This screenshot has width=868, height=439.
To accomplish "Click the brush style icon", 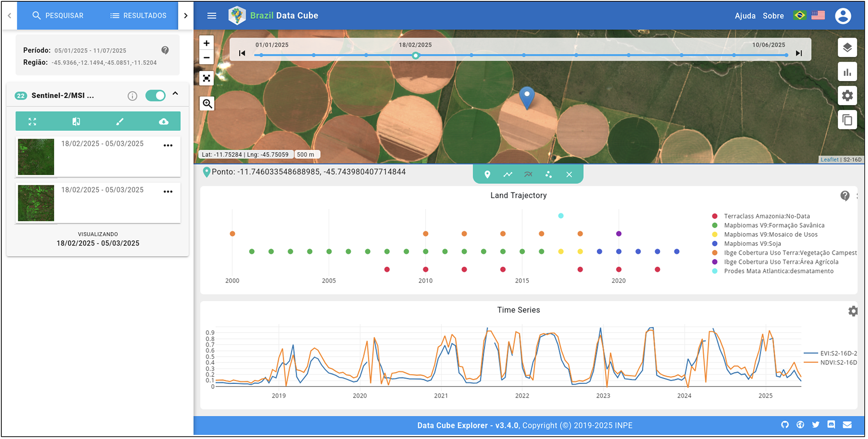I will pyautogui.click(x=119, y=122).
